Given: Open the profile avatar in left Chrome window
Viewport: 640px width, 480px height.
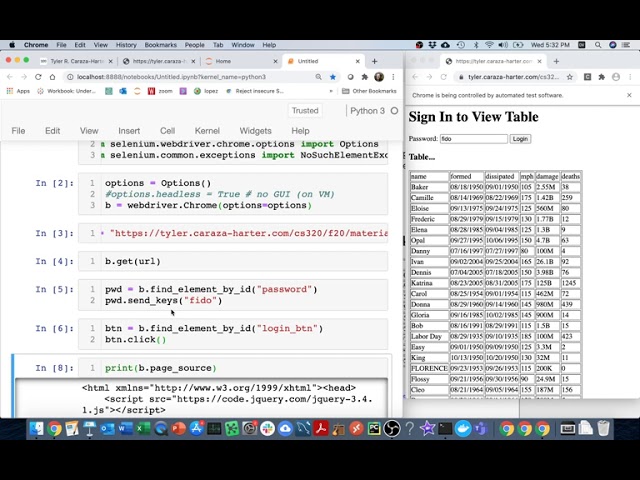Looking at the screenshot, I should [x=379, y=77].
